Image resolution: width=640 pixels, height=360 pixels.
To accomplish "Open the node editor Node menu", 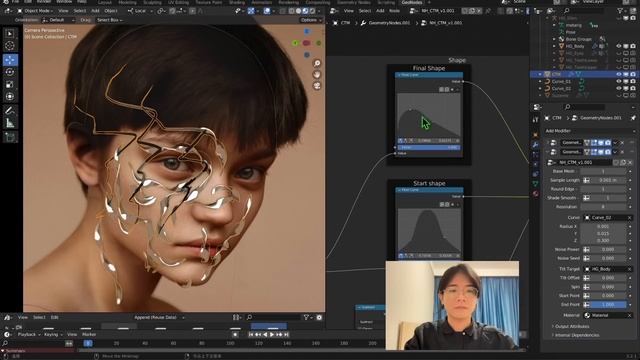I will point(394,11).
